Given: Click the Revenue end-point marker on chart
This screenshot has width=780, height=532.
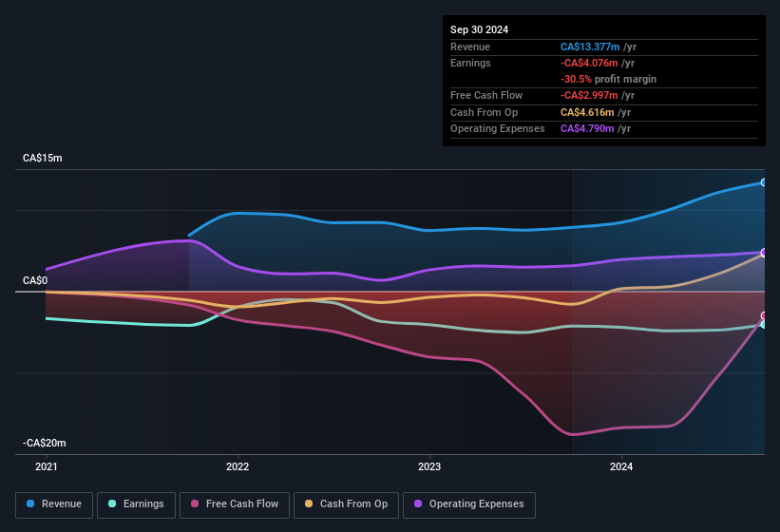Looking at the screenshot, I should [764, 182].
